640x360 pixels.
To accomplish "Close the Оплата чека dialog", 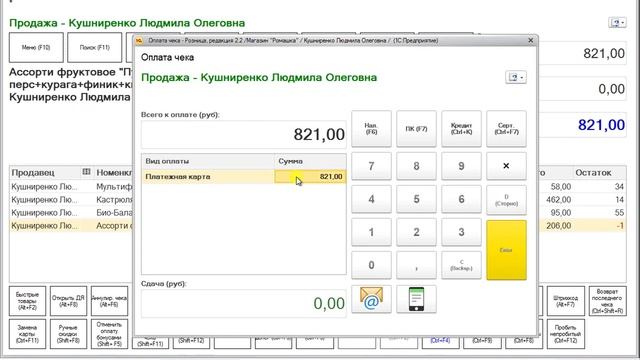I will coord(530,40).
